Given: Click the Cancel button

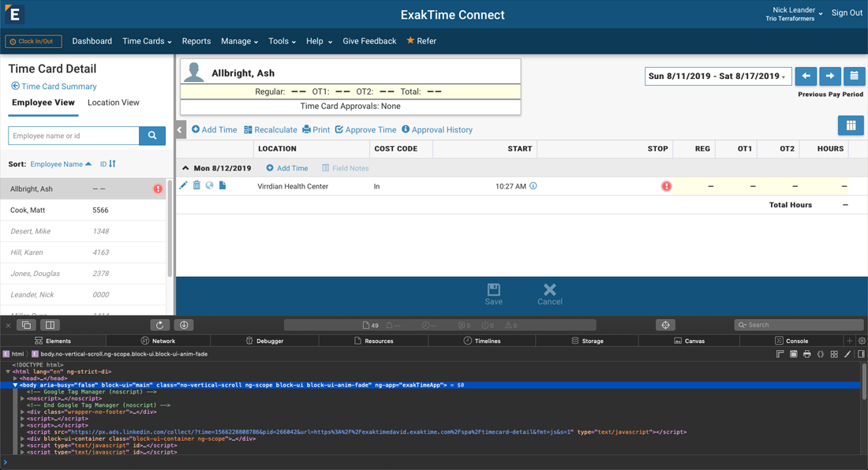Looking at the screenshot, I should pyautogui.click(x=550, y=295).
